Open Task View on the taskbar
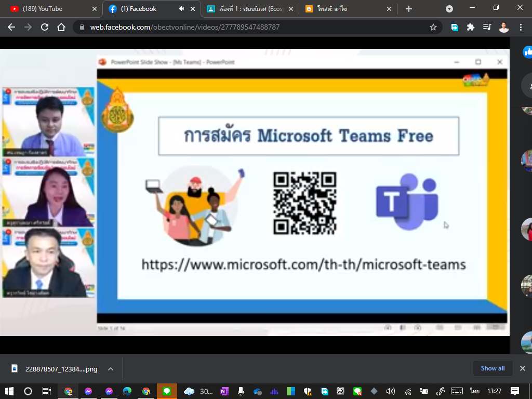The height and width of the screenshot is (399, 532). pos(46,391)
